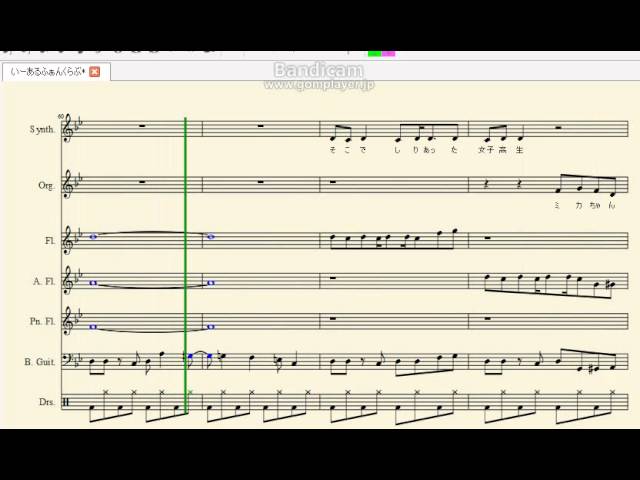Screen dimensions: 640x480
Task: Select the treble clef on Synth. staff
Action: click(67, 129)
